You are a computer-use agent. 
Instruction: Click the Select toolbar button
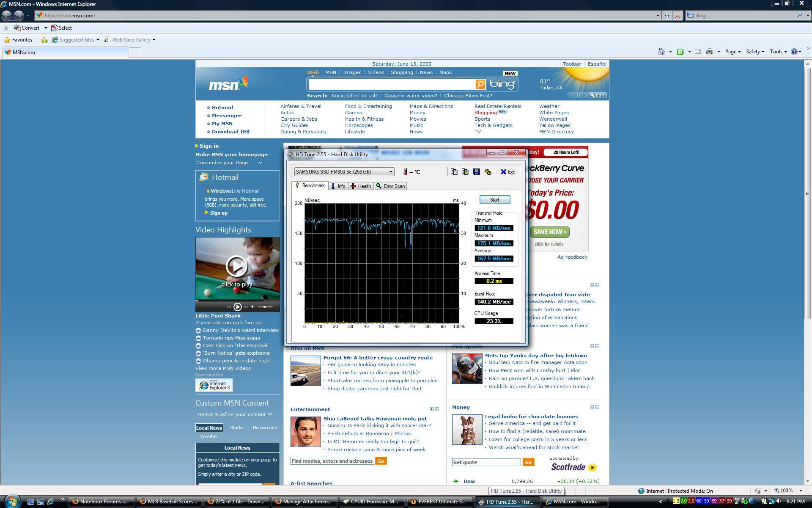[x=61, y=28]
